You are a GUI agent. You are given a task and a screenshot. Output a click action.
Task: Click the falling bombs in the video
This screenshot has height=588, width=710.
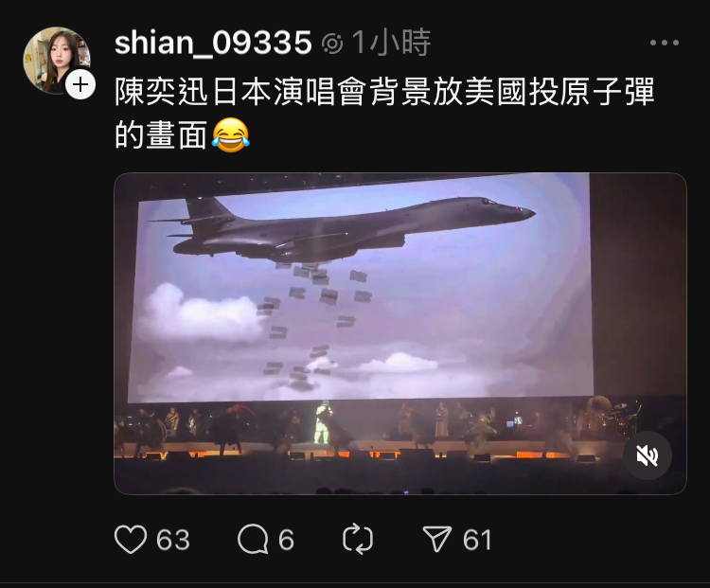tap(313, 324)
